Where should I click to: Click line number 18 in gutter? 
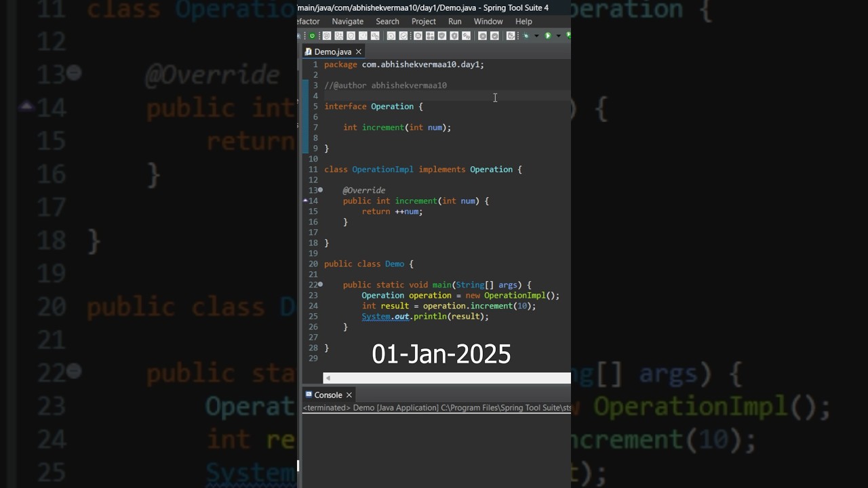click(313, 243)
